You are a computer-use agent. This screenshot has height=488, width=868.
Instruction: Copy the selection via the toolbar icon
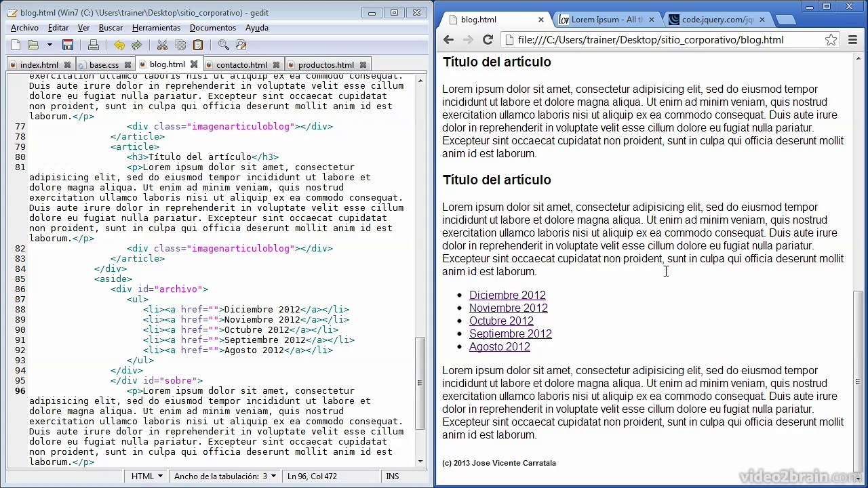[x=180, y=45]
